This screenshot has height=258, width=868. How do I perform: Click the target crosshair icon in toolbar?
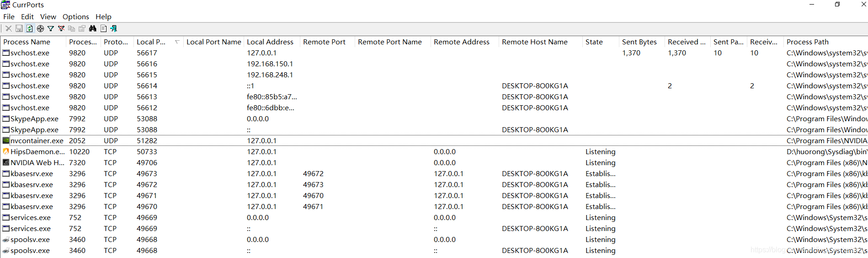[x=40, y=28]
